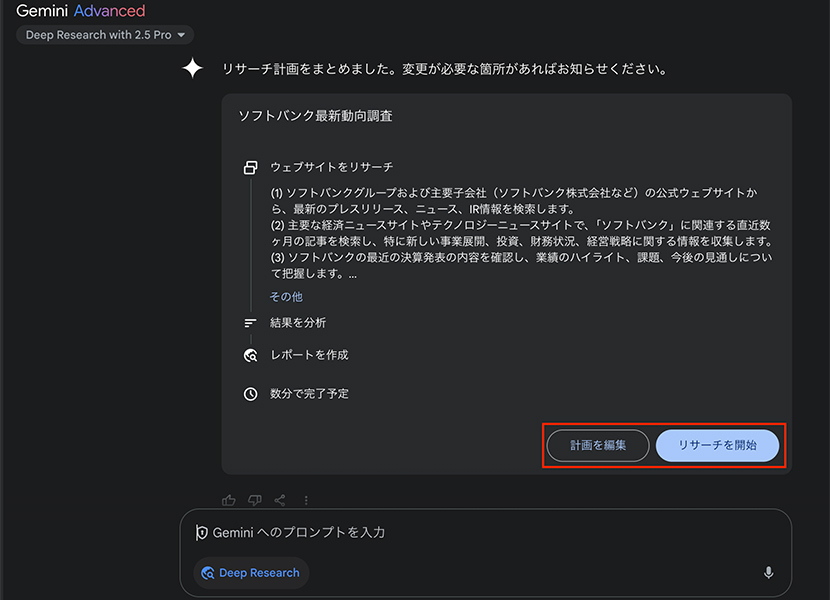Click the Gemini Advanced logo text
The image size is (830, 600).
point(80,11)
